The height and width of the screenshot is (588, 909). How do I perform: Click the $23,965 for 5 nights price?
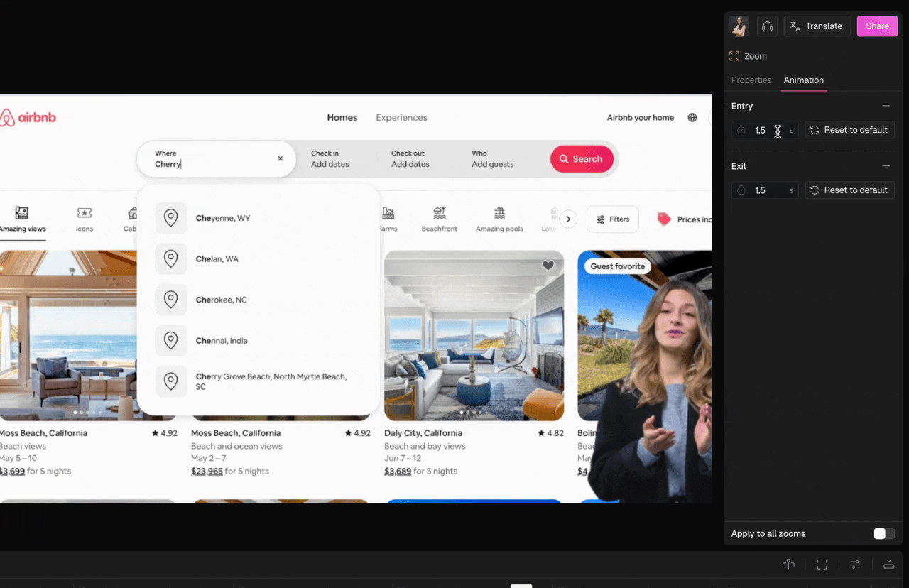click(230, 472)
